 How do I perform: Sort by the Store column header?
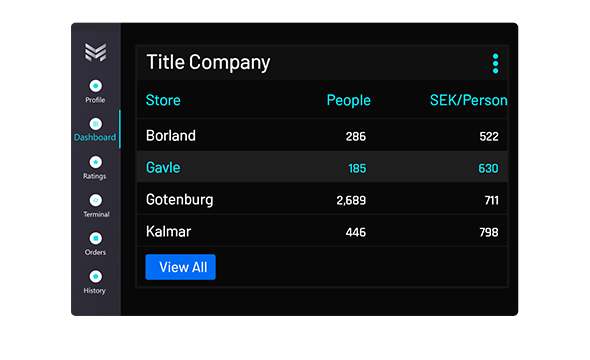coord(163,100)
